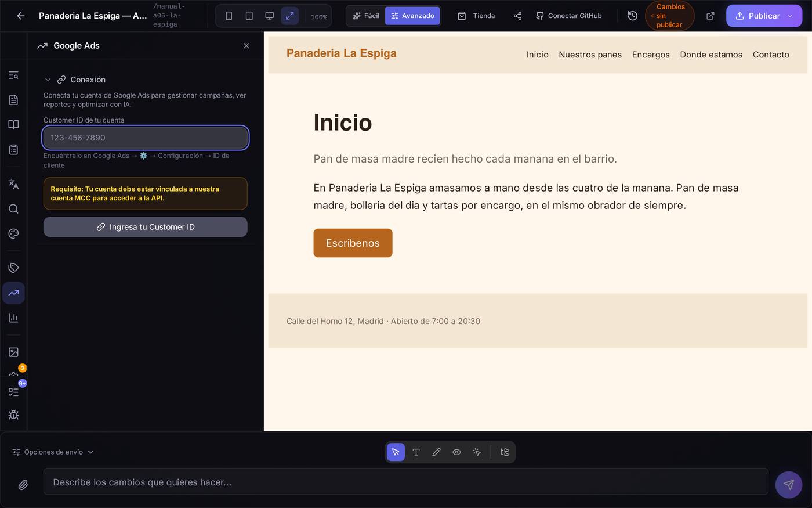Click the Escribenos button on the page
Image resolution: width=812 pixels, height=508 pixels.
coord(353,243)
